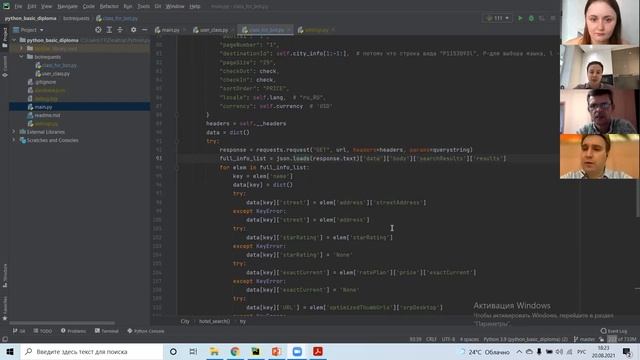Open the Tools menu
The height and width of the screenshot is (360, 640).
(x=143, y=7)
